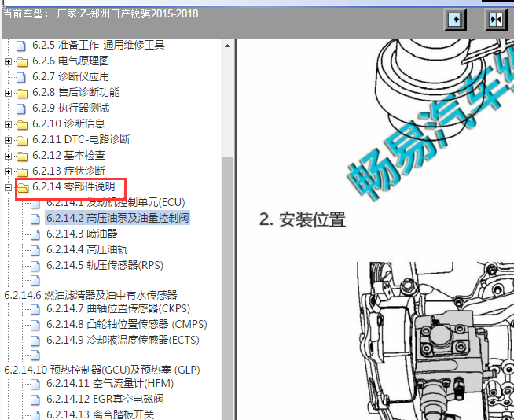The image size is (514, 420).
Task: Click the 2. 安装位置 section heading
Action: 303,219
